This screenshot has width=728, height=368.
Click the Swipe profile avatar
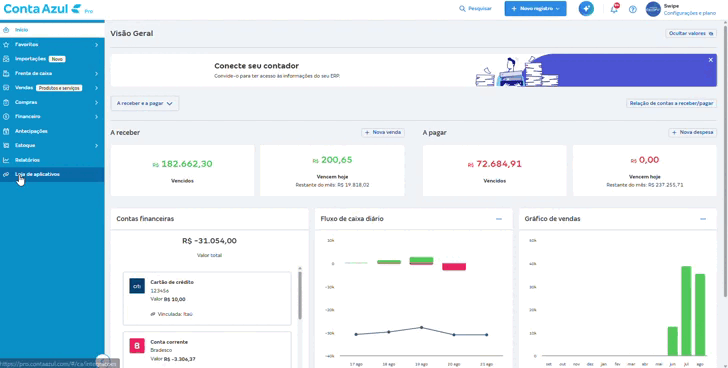653,9
